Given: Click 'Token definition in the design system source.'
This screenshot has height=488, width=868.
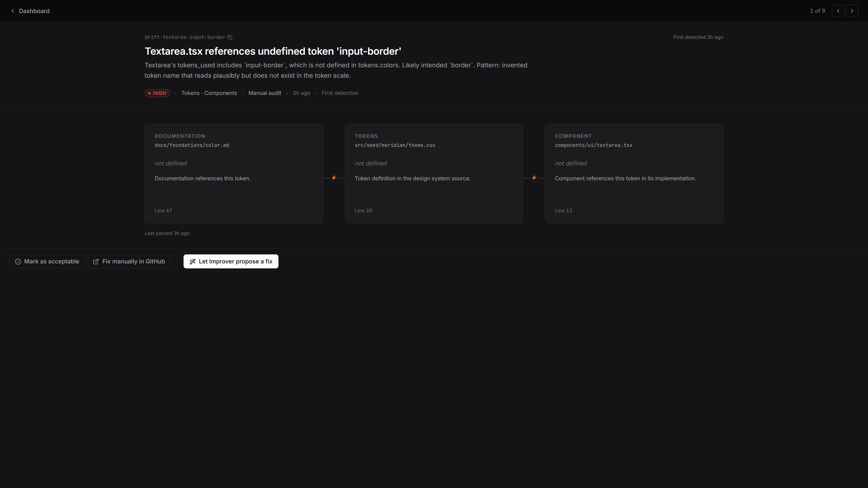Looking at the screenshot, I should (413, 178).
